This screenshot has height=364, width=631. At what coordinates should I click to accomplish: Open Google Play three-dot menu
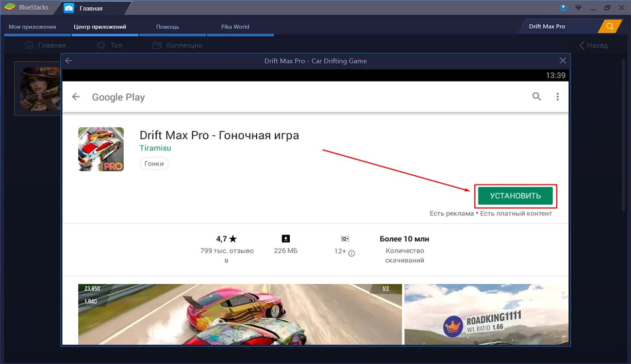point(557,97)
